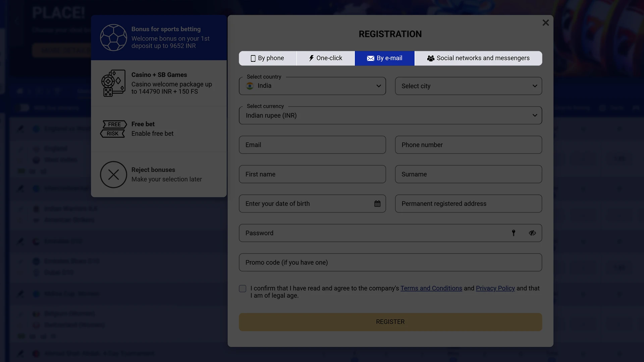The width and height of the screenshot is (644, 362).
Task: Click the Casino + SB Games cards icon
Action: click(x=113, y=83)
